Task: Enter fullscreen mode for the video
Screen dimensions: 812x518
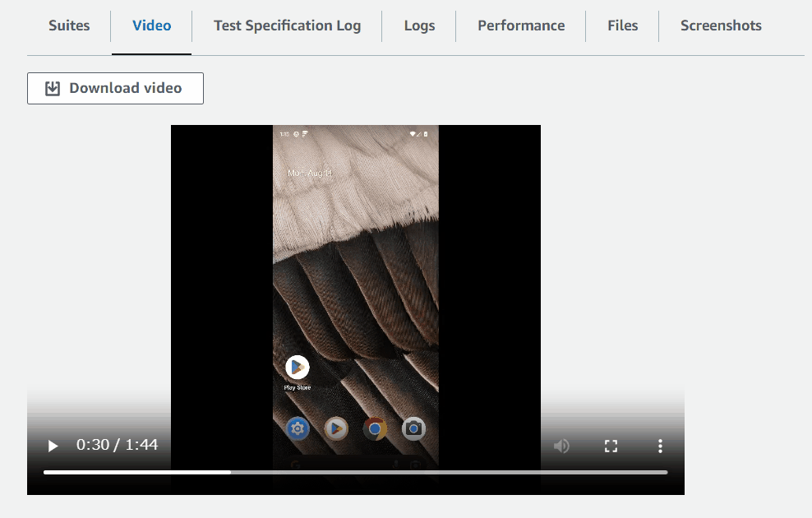Action: click(x=611, y=446)
